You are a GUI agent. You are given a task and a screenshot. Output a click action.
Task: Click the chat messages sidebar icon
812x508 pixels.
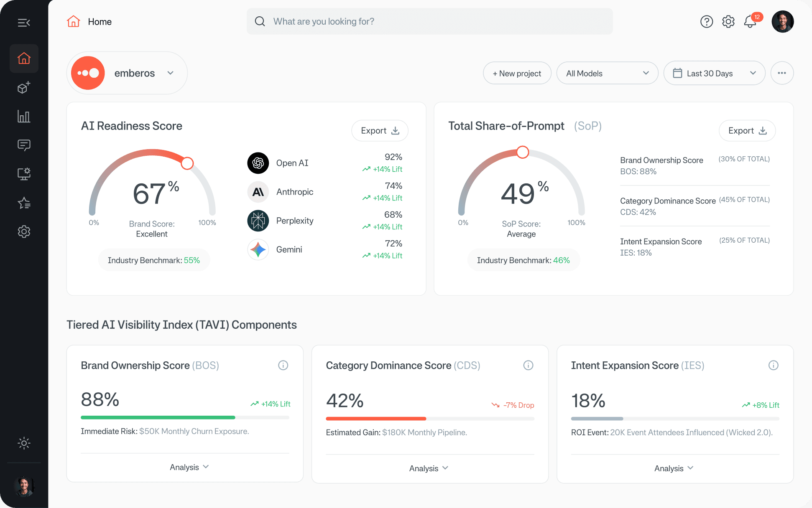[x=24, y=145]
